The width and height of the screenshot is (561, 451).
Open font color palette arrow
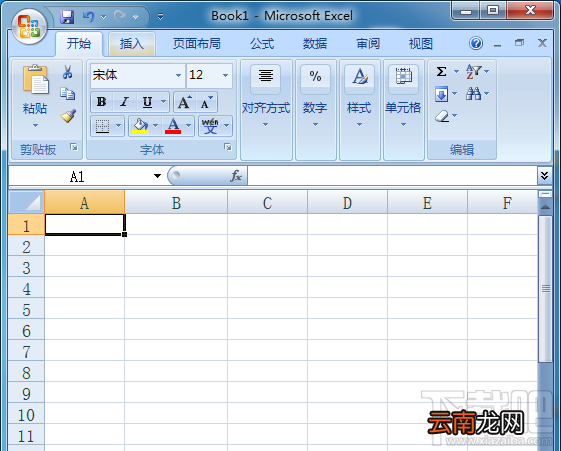pos(189,126)
